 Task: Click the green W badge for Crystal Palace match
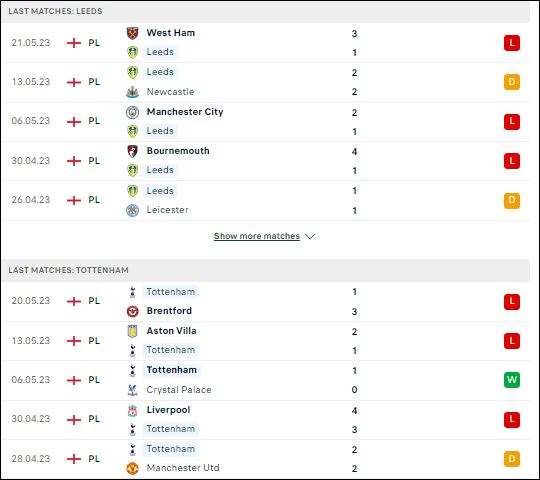[512, 380]
